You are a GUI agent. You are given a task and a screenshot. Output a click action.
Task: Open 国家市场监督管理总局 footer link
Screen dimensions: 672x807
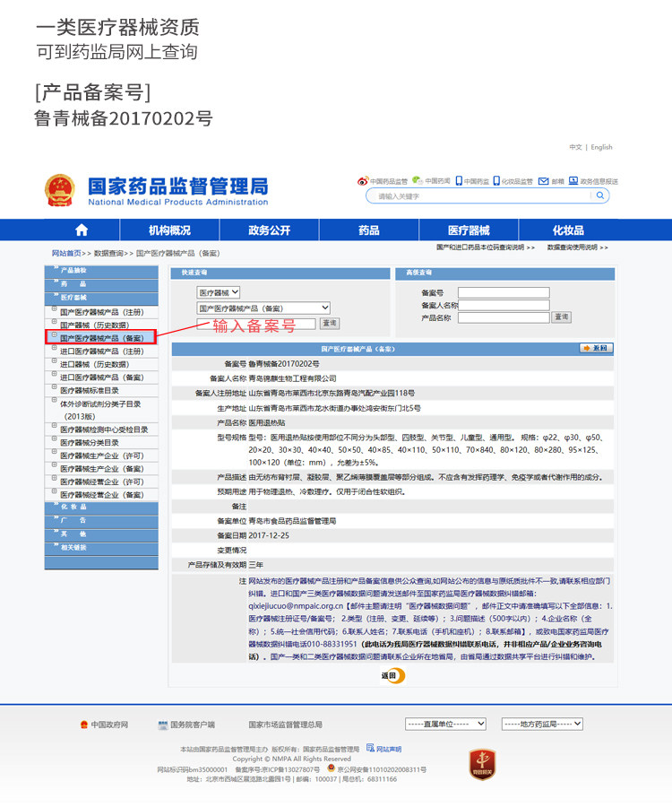point(285,725)
